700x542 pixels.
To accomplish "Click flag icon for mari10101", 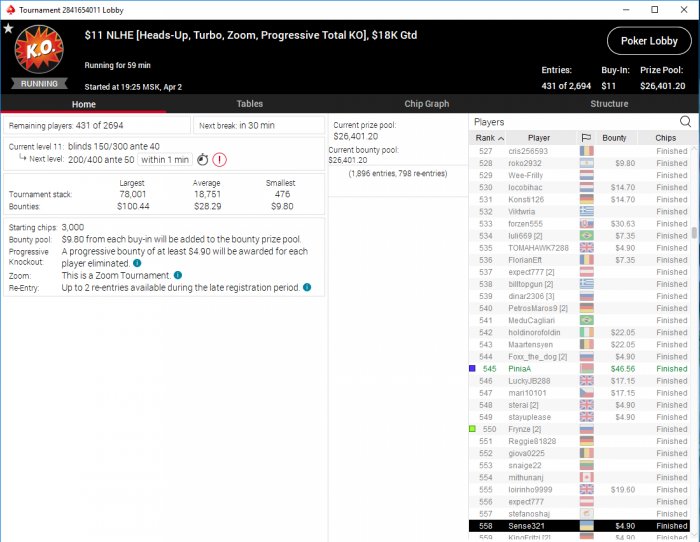I will click(587, 393).
